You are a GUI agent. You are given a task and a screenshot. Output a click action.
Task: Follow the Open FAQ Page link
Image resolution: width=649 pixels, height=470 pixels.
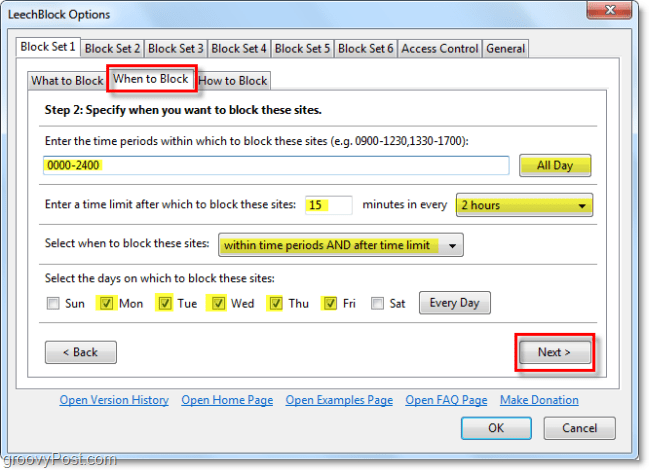point(446,400)
